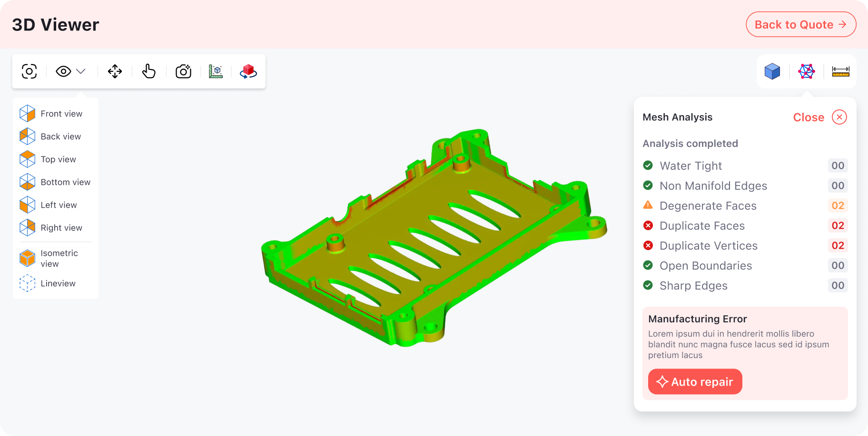
Task: Open the Top view option
Action: (57, 159)
